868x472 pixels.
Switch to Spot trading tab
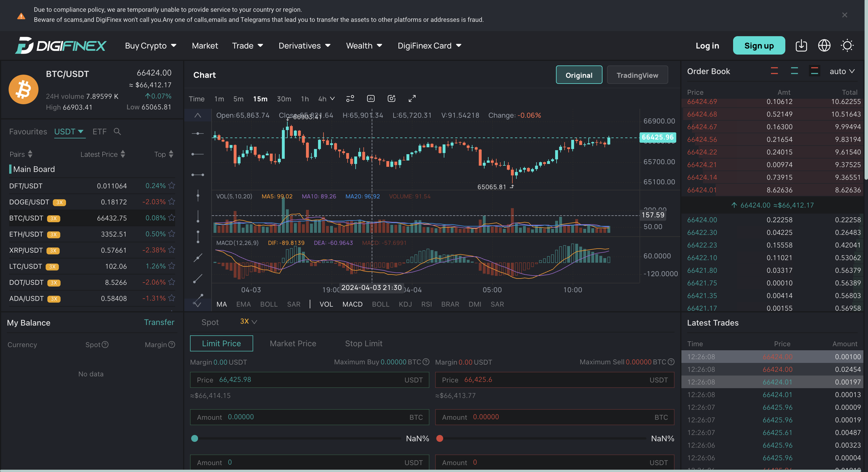point(210,322)
